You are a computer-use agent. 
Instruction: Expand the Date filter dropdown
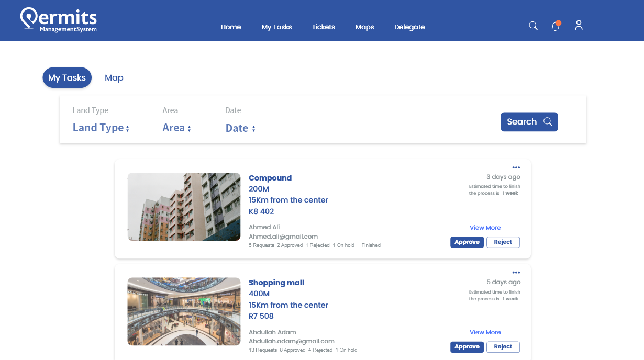(x=240, y=128)
